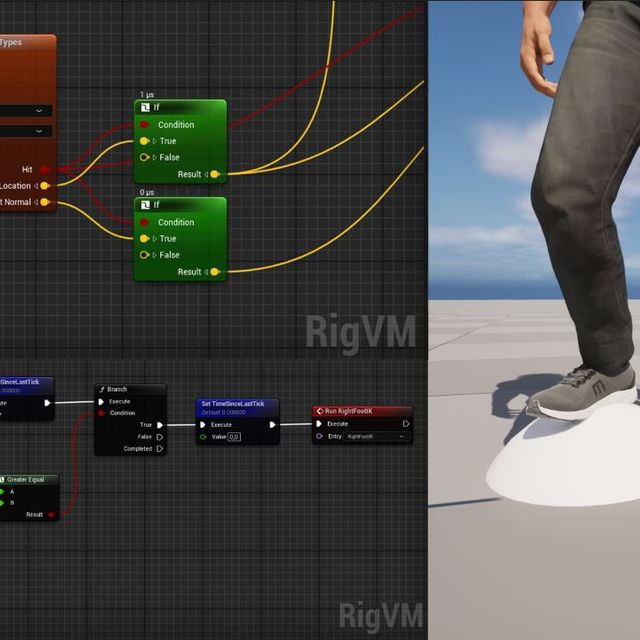
Task: Click the '1 µs' timing label
Action: [x=147, y=95]
